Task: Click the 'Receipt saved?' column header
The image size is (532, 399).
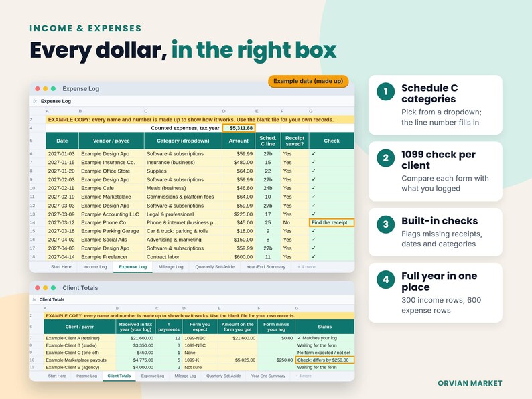Action: [295, 141]
